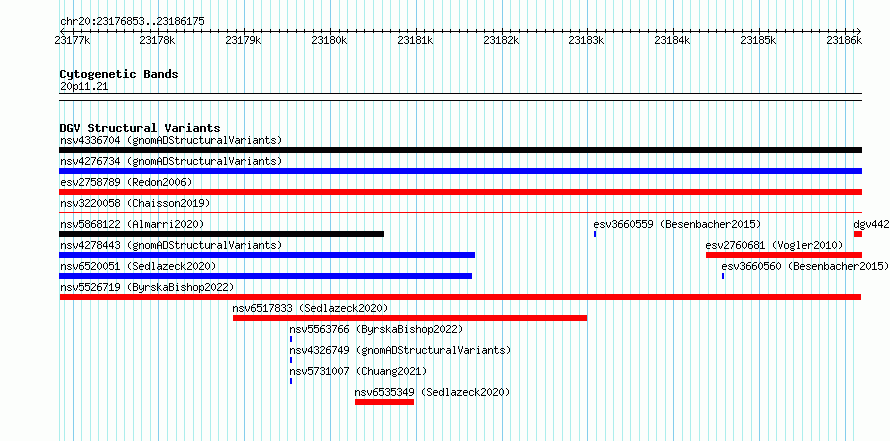Open the esv3660559 Besenbacher2015 label
This screenshot has width=890, height=441.
coord(677,224)
